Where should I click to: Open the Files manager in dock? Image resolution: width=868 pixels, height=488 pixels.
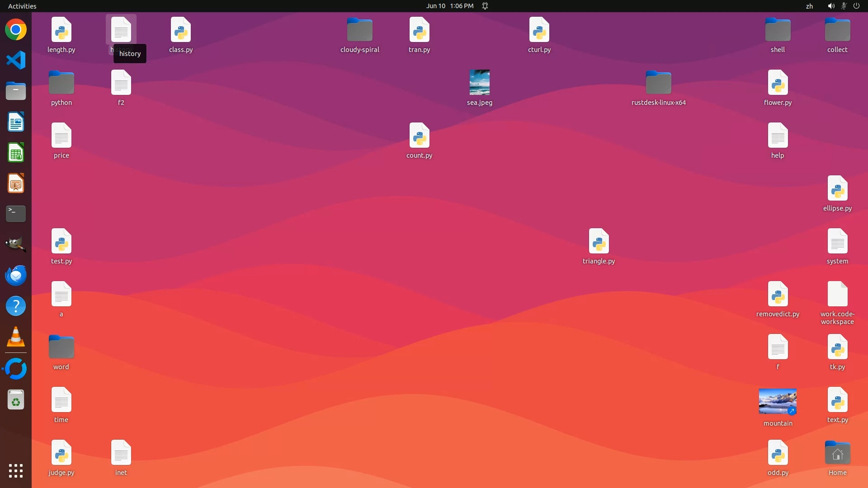(x=16, y=91)
